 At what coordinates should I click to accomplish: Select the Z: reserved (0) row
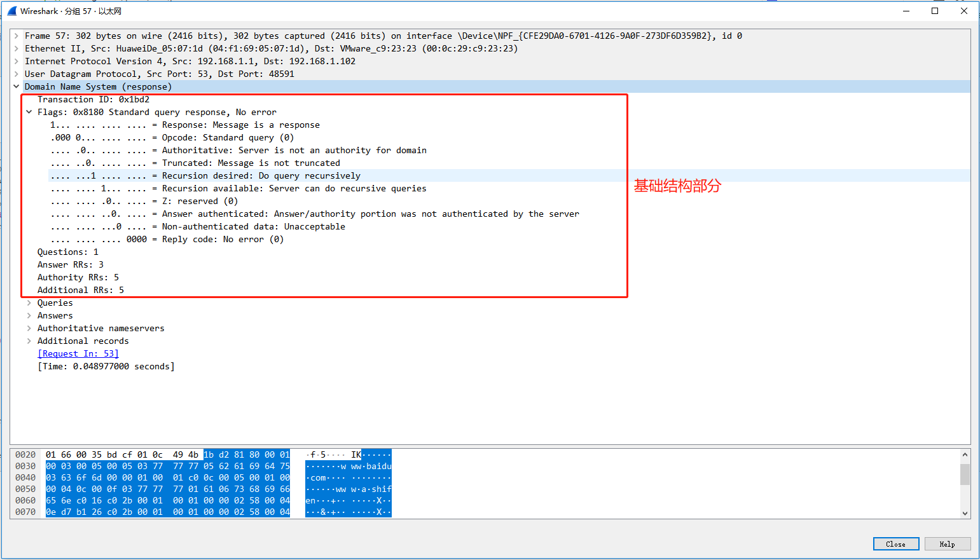tap(144, 201)
